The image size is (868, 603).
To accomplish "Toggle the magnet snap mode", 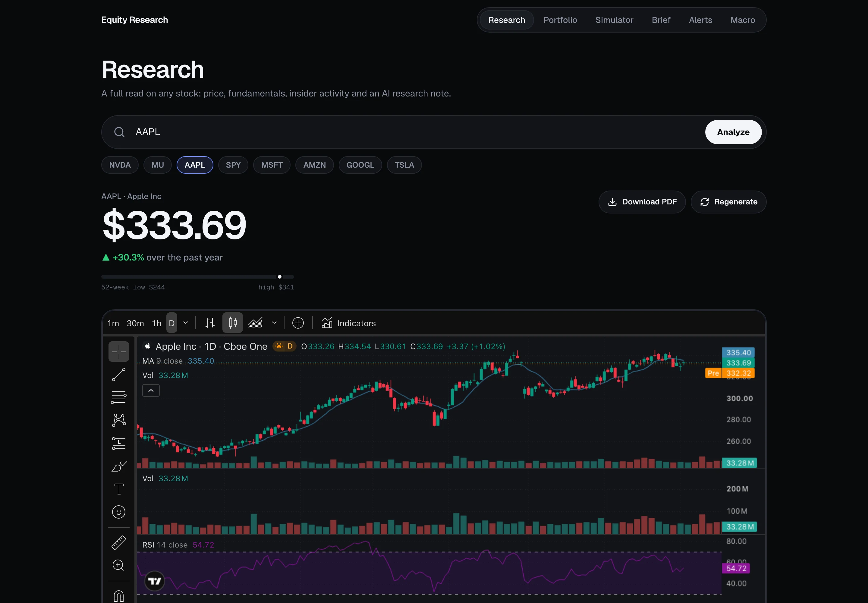I will tap(119, 596).
